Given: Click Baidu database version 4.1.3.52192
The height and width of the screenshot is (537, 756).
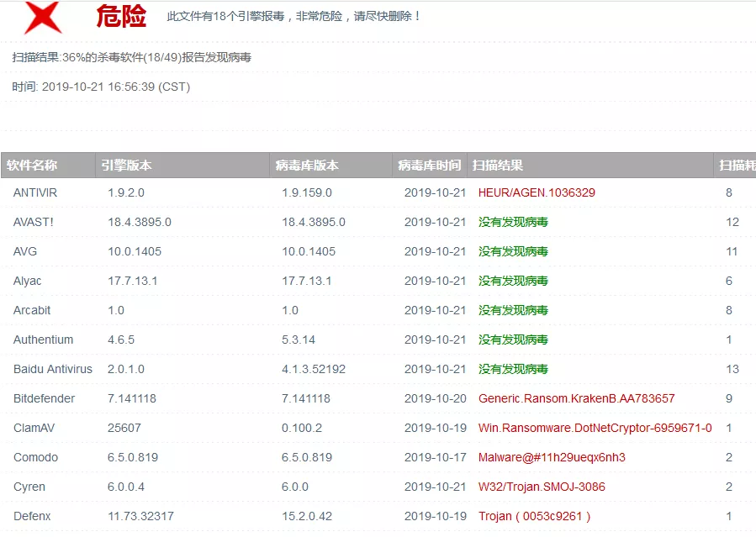Looking at the screenshot, I should tap(314, 369).
